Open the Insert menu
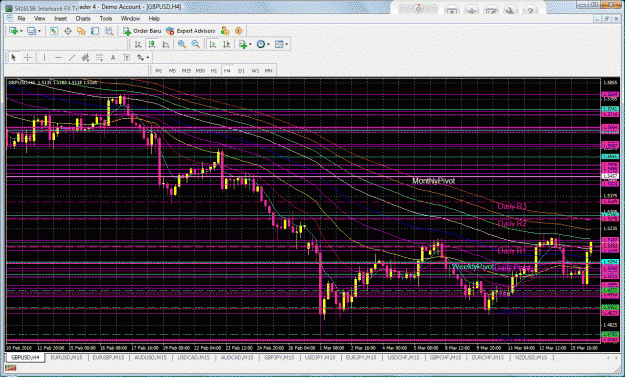This screenshot has height=377, width=625. pyautogui.click(x=61, y=19)
